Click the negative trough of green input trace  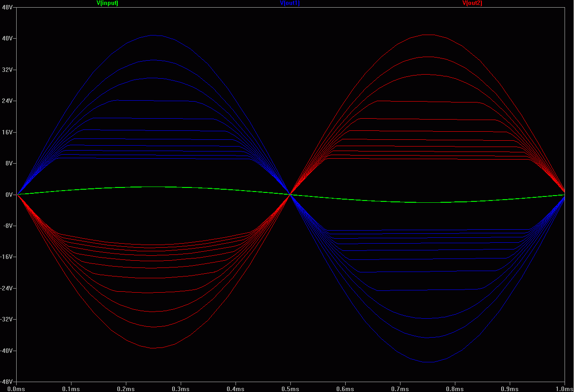(427, 202)
